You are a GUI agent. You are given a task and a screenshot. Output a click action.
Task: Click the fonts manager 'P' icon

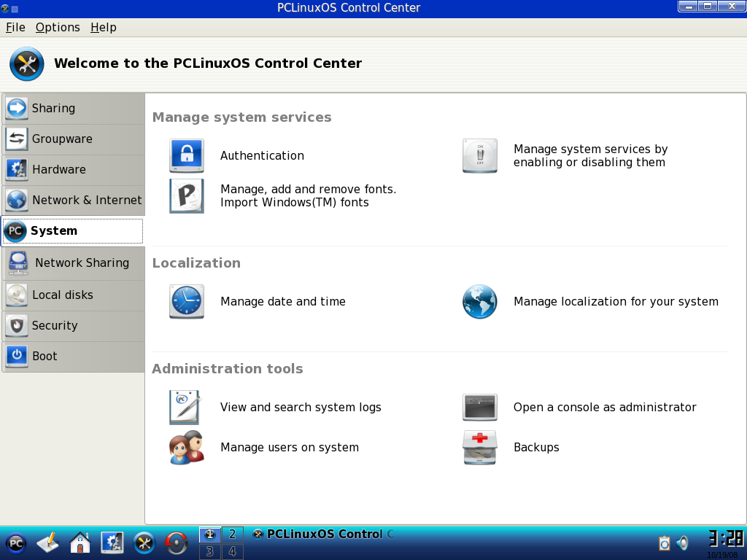click(187, 195)
